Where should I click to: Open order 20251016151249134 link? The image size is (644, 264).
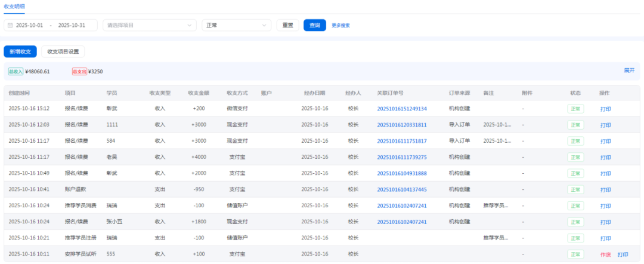tap(402, 109)
